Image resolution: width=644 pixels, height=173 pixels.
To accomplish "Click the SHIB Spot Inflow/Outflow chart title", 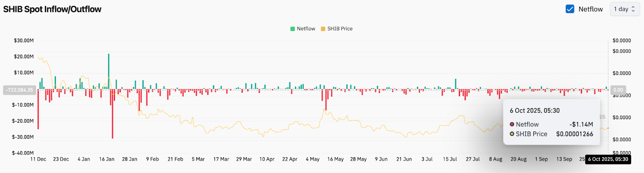I will 52,9.
